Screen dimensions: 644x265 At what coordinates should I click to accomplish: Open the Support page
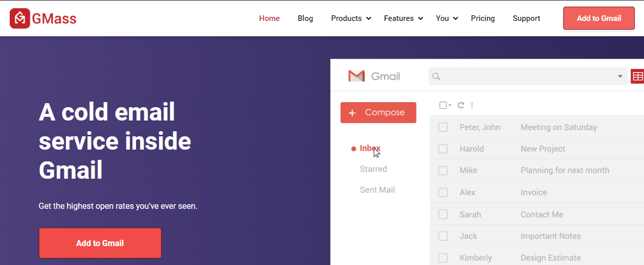[526, 18]
